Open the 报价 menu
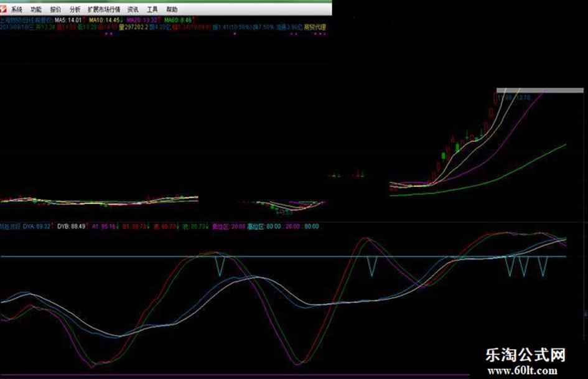This screenshot has width=588, height=379. 55,9
